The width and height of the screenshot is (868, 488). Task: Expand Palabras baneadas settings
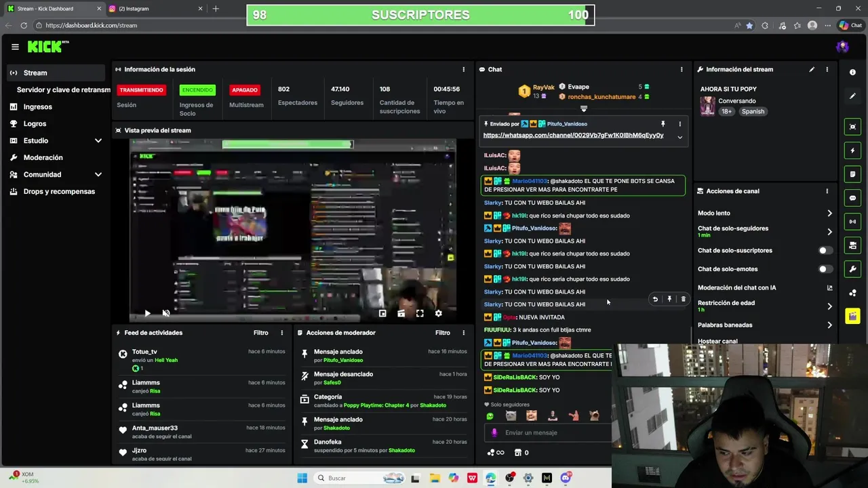tap(829, 325)
